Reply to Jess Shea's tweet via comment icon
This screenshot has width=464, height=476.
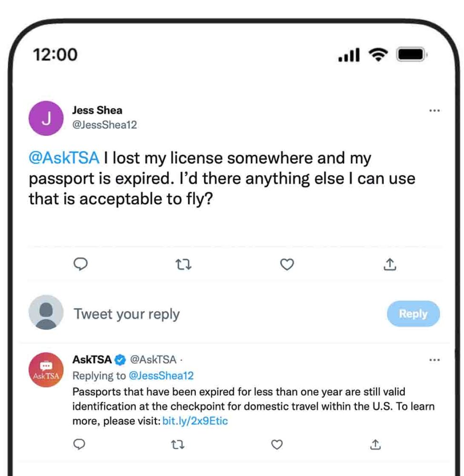pyautogui.click(x=81, y=264)
